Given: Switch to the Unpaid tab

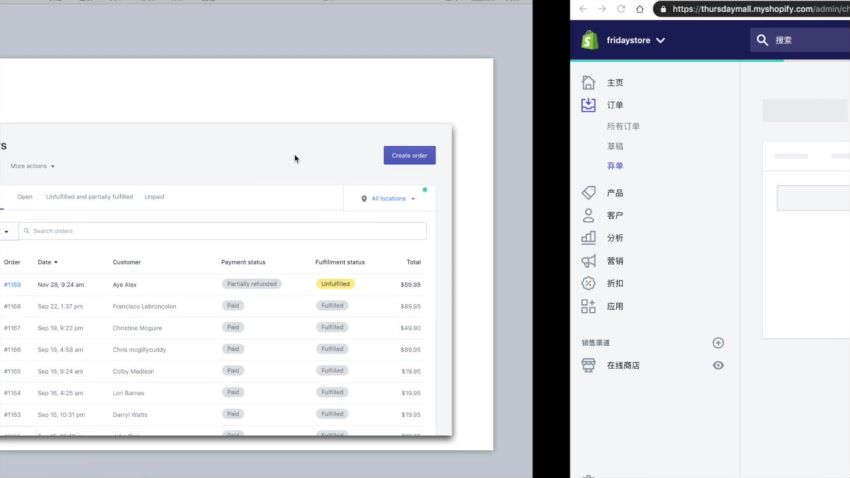Looking at the screenshot, I should point(154,197).
